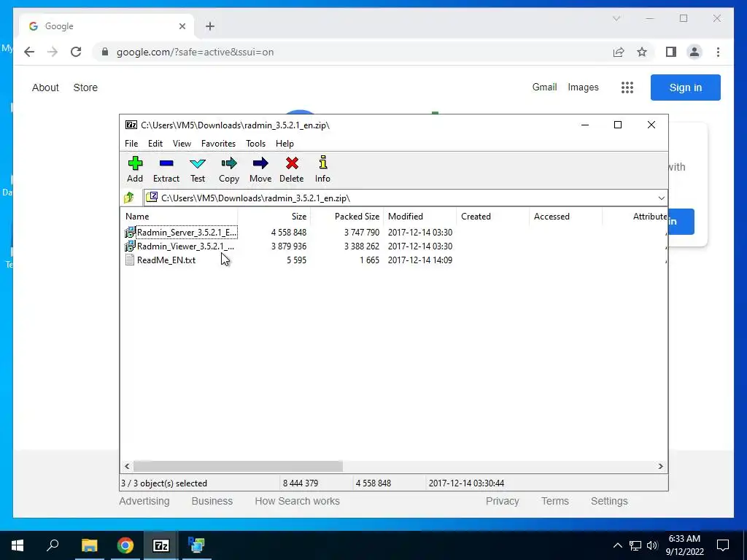This screenshot has height=560, width=747.
Task: Click the Radmin_Server installer file icon
Action: coord(130,233)
